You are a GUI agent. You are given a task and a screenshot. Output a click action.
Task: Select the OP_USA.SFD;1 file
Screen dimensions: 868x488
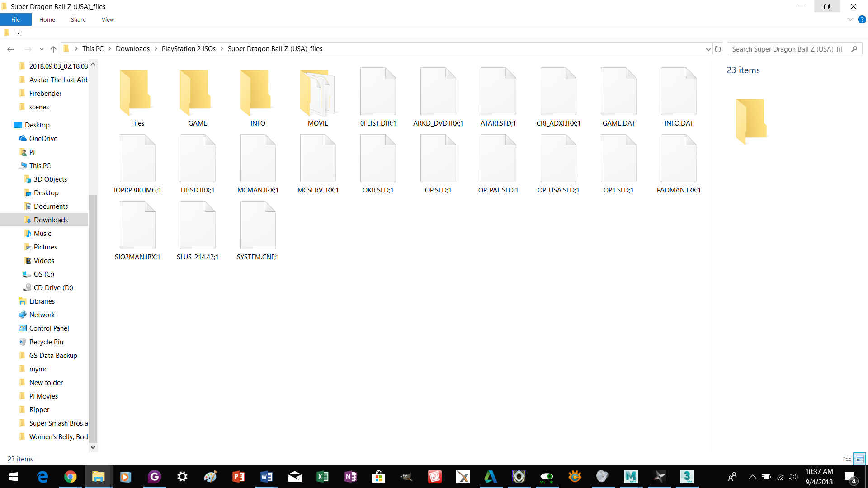558,164
